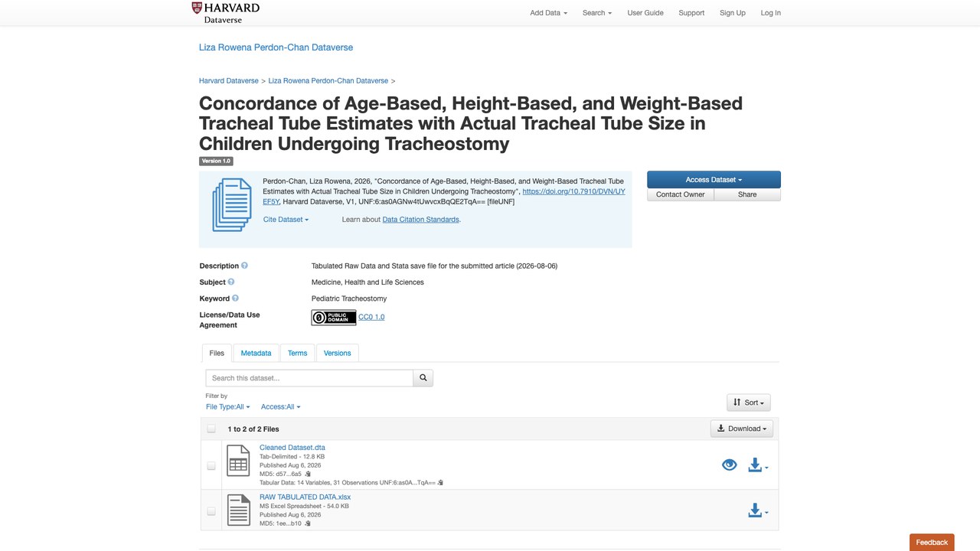The image size is (980, 551).
Task: Copy MD5 of RAW TABULATED DATA.xlsx
Action: point(308,523)
